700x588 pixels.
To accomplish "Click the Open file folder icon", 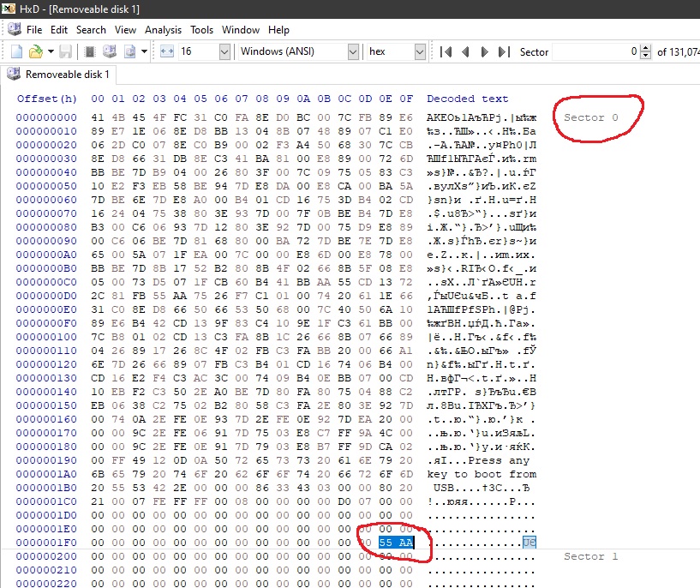I will click(x=35, y=51).
